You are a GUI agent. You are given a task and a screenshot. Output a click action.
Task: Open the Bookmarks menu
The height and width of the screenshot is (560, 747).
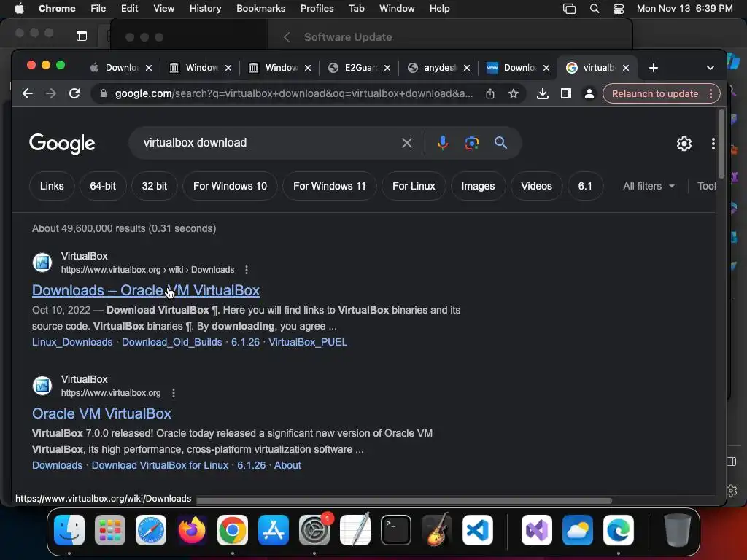260,9
